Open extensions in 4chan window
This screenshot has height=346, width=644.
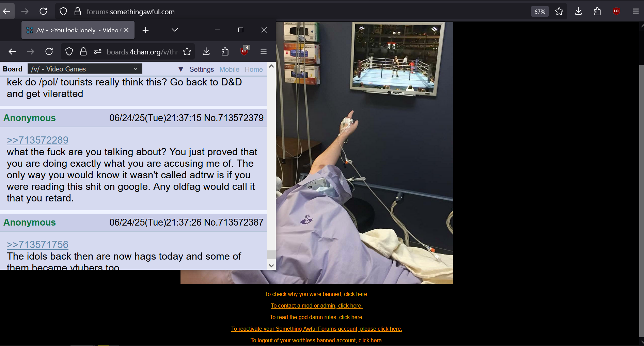[225, 51]
